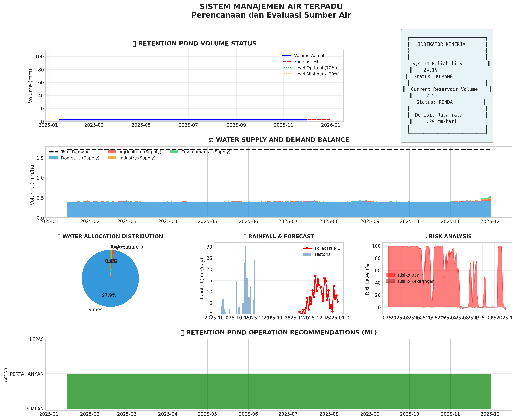The height and width of the screenshot is (420, 519).
Task: Click the System Reliability 24.1% value
Action: pos(430,70)
